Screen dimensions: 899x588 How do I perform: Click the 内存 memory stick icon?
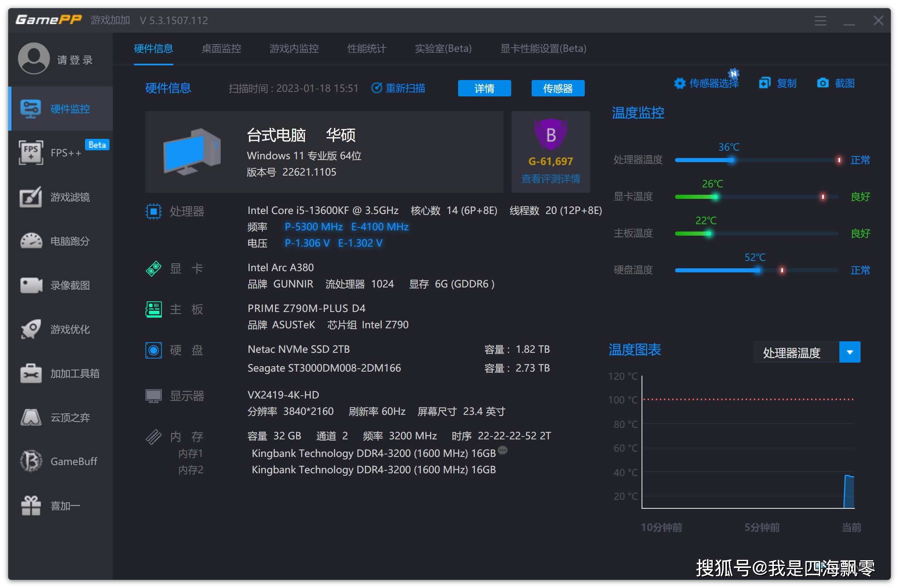pyautogui.click(x=154, y=437)
